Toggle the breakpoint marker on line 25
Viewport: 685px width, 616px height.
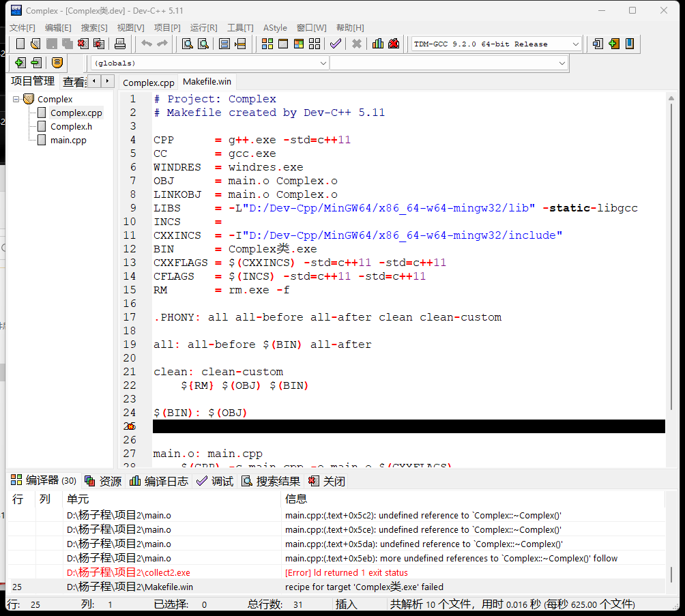[x=130, y=426]
